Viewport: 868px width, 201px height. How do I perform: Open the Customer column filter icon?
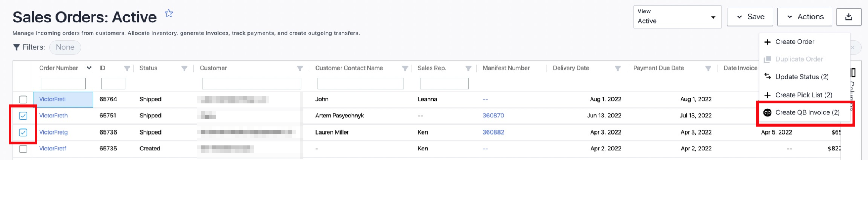300,68
